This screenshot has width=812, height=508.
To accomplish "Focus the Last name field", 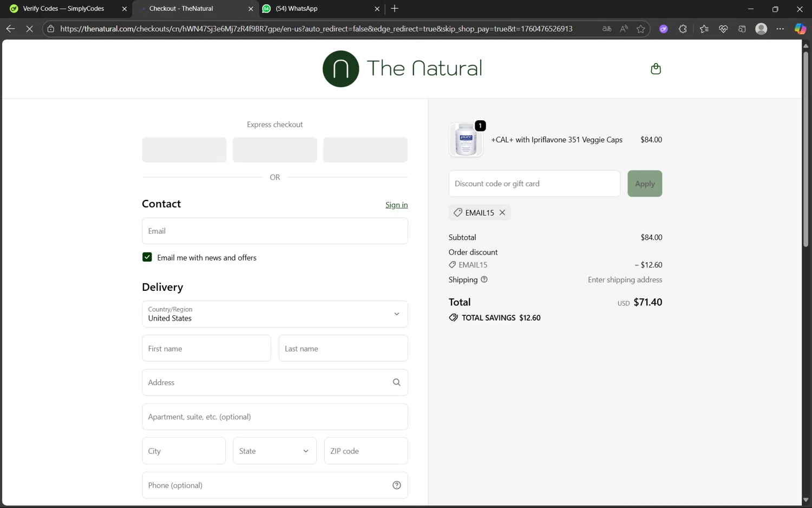I will pos(343,348).
